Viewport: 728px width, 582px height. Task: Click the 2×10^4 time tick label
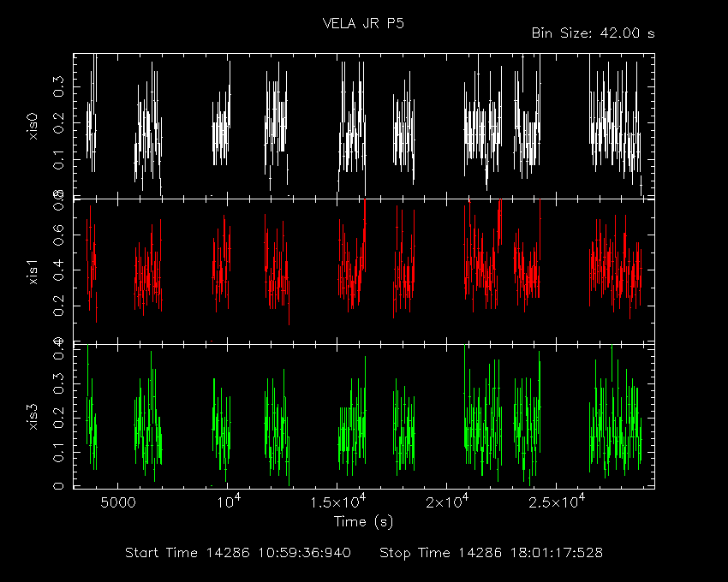point(447,502)
